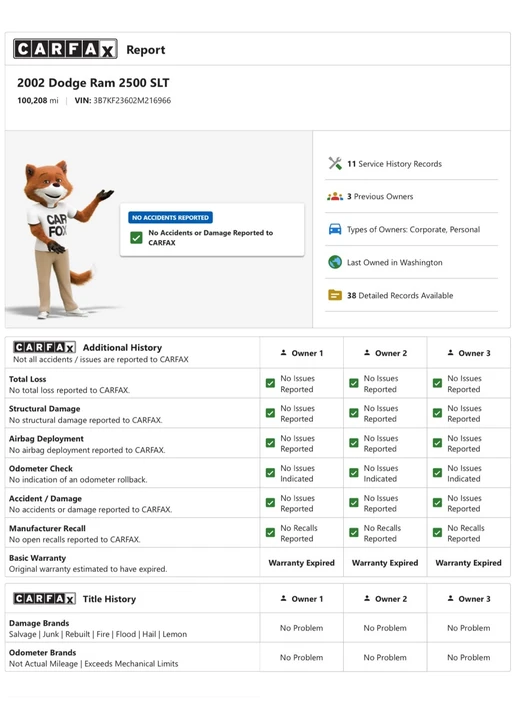Click the blue car icon for Types of Owners
528x720 pixels.
335,229
